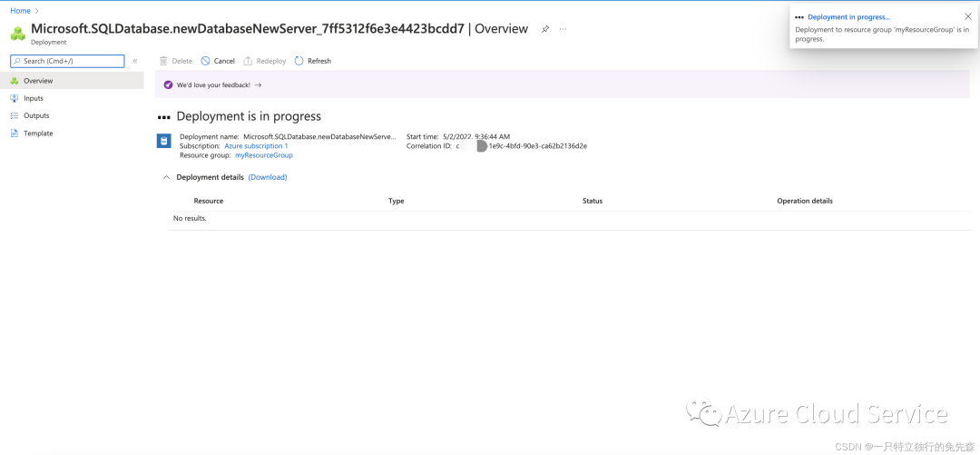Click the Redeploy upload arrow icon
980x455 pixels.
(x=248, y=62)
